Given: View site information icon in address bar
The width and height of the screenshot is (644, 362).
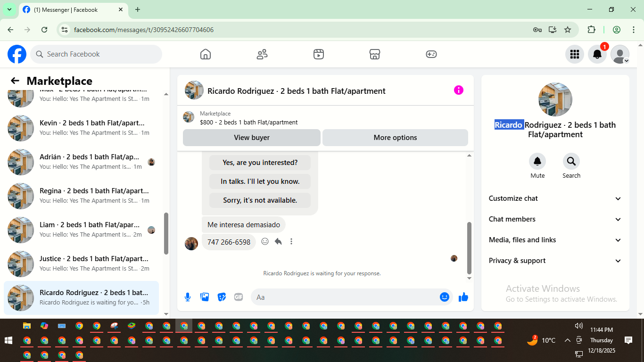Looking at the screenshot, I should 65,30.
